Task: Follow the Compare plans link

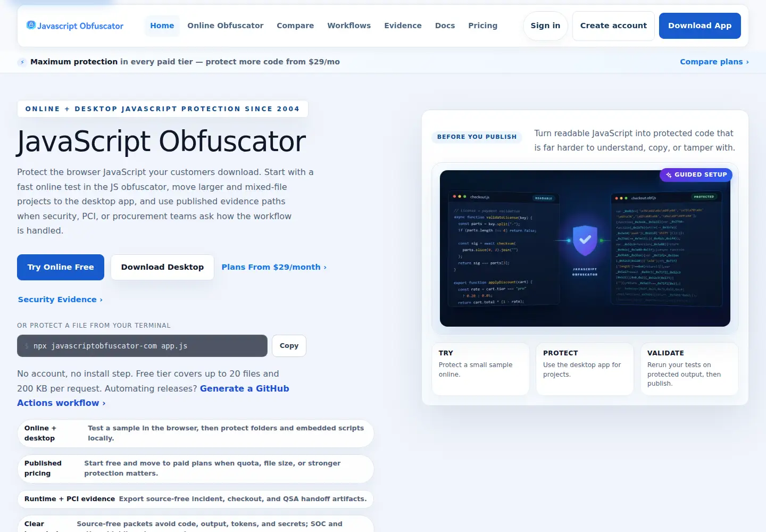Action: (x=714, y=62)
